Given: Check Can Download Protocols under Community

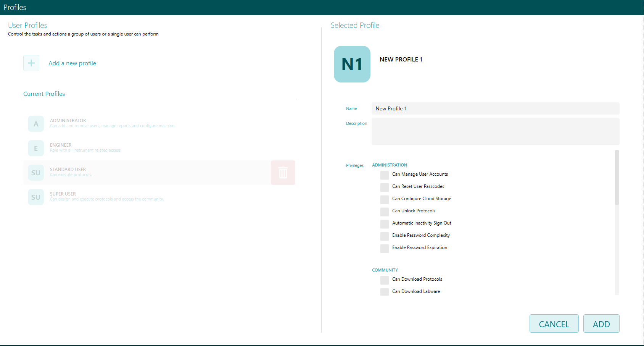Looking at the screenshot, I should [384, 280].
